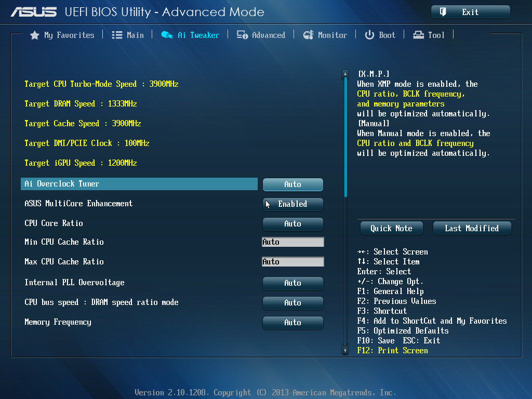
Task: Click Target CPU Turbo-Mode Speed : 3900MHz
Action: (101, 84)
